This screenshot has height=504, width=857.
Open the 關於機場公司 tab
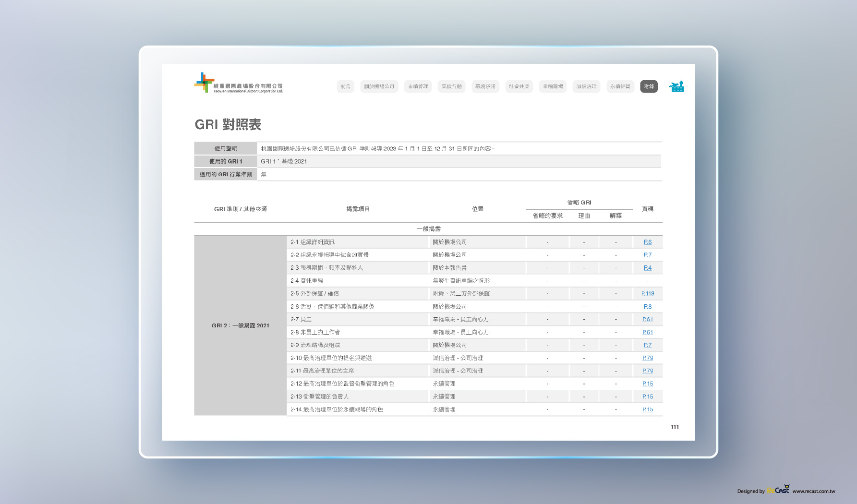pyautogui.click(x=379, y=86)
